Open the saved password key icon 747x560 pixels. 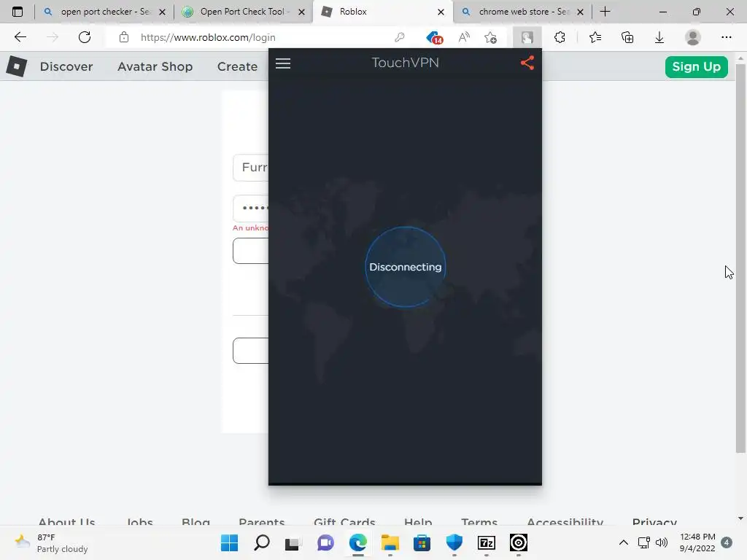point(400,37)
